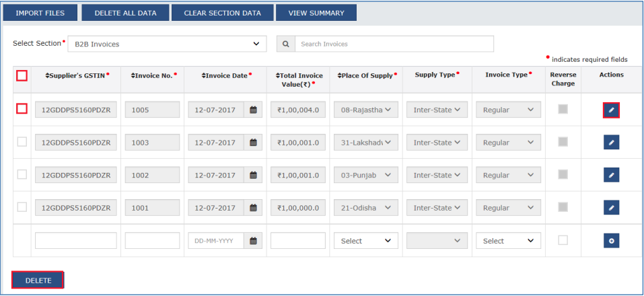Open Invoice Type Regular dropdown for invoice 1001
The width and height of the screenshot is (644, 296).
pyautogui.click(x=509, y=208)
